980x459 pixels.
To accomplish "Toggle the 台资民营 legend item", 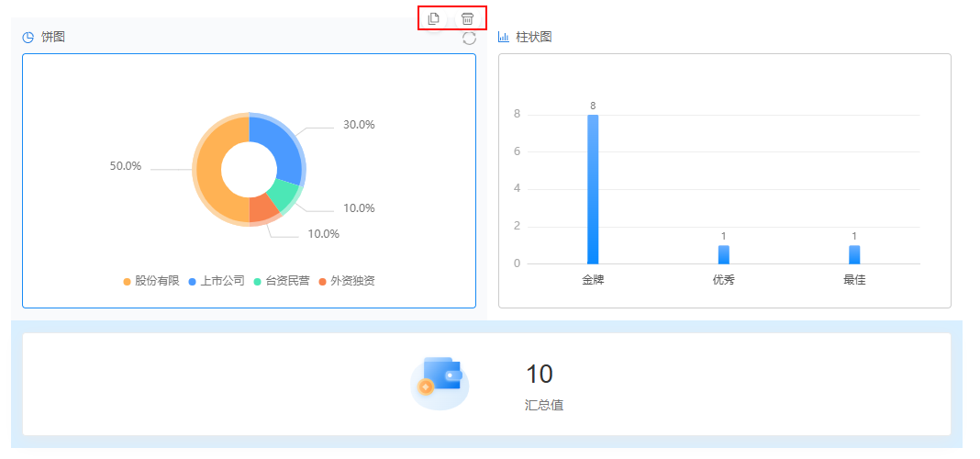I will click(x=282, y=282).
